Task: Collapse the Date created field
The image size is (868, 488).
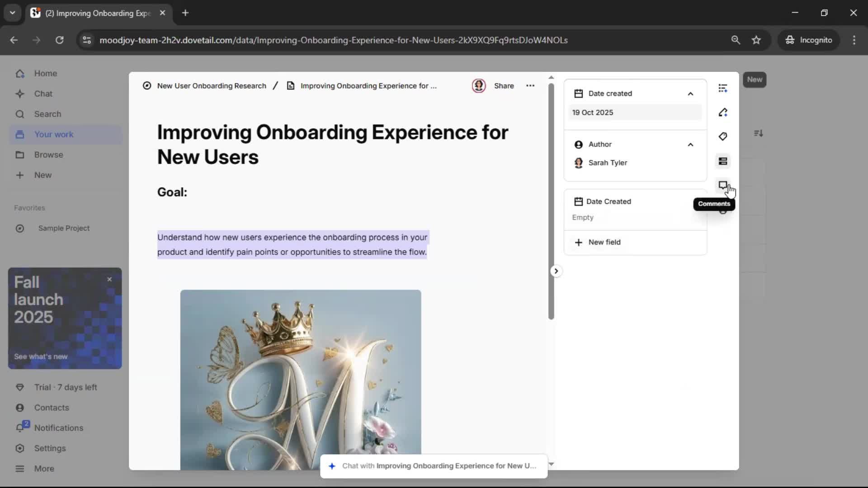Action: (x=690, y=94)
